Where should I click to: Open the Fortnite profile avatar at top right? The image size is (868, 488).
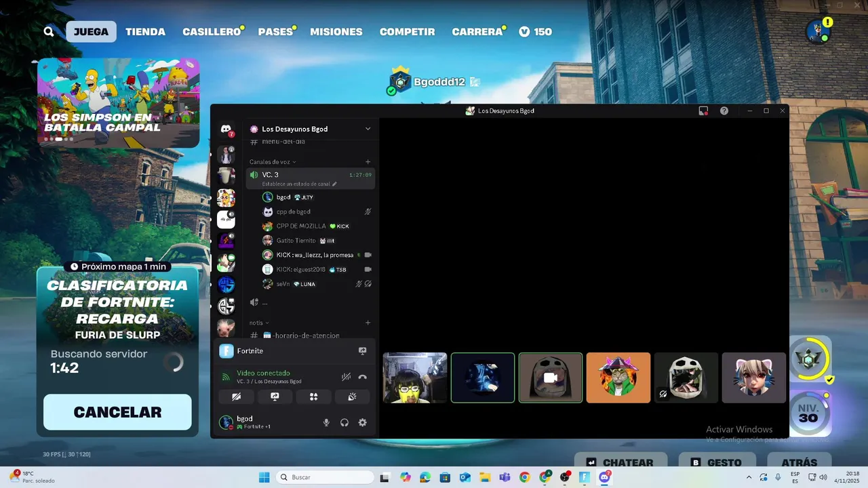point(818,31)
